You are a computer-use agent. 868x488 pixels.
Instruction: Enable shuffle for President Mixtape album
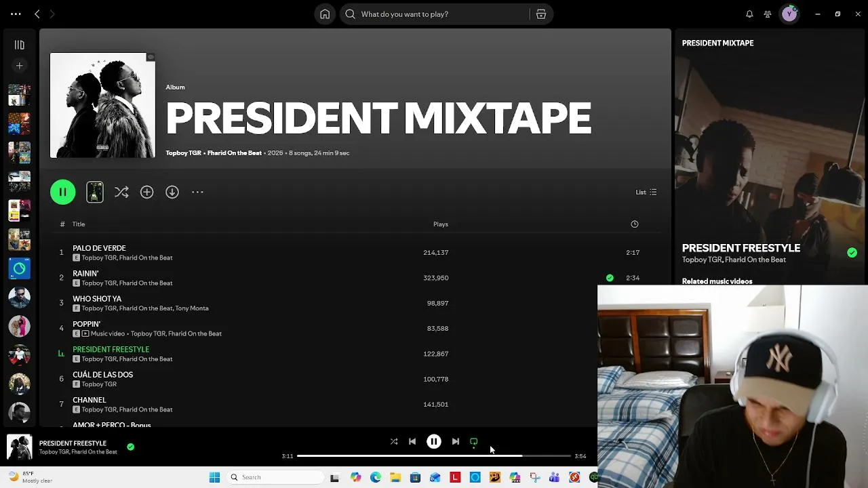[x=121, y=192]
